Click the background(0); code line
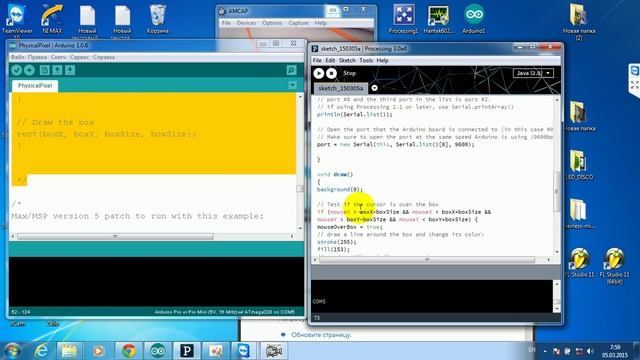The image size is (640, 360). [340, 189]
